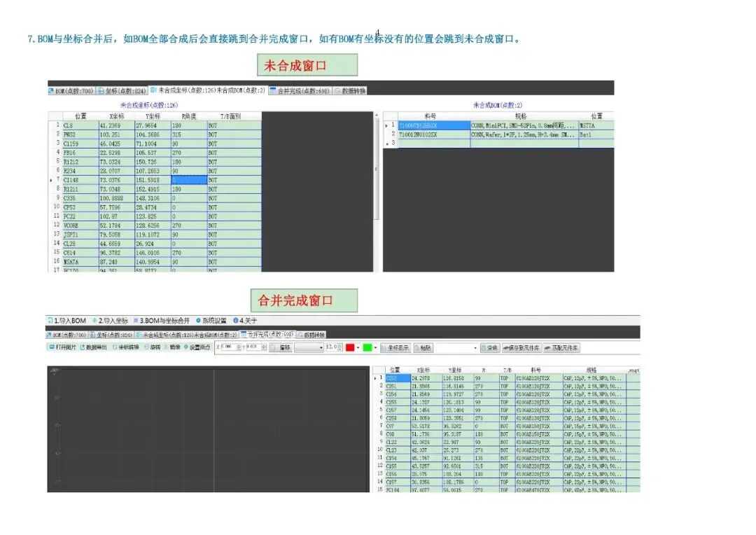Click the T/B column header in merged table
Image resolution: width=756 pixels, height=535 pixels.
tap(507, 370)
